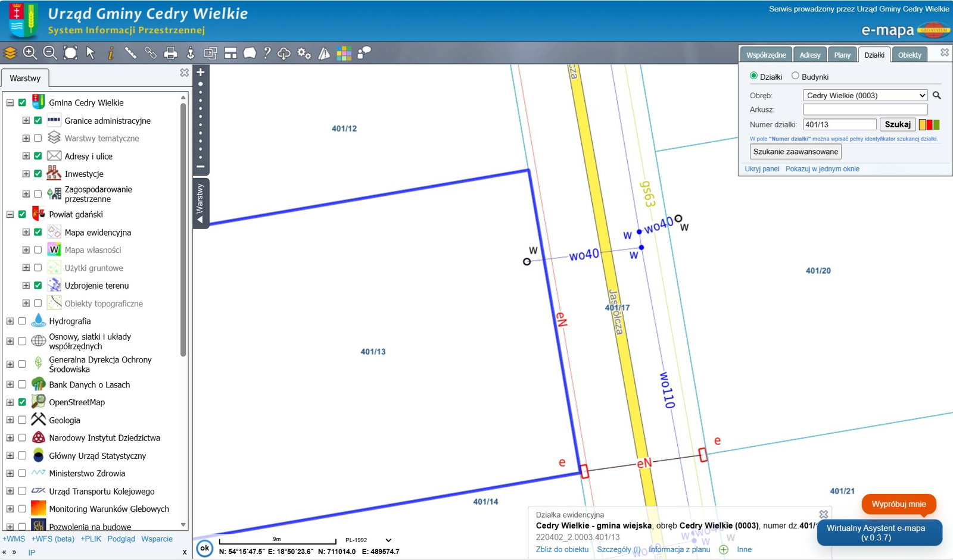Screen dimensions: 953x560
Task: Select the object information tool
Action: [x=110, y=53]
